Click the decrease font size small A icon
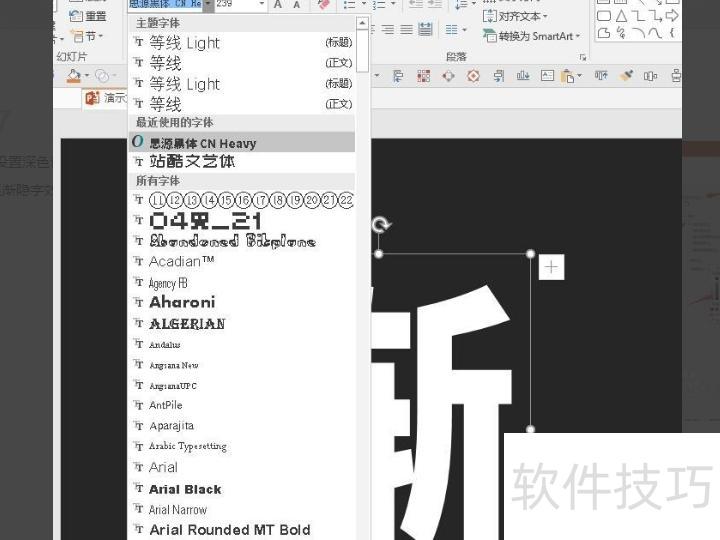Viewport: 720px width, 540px height. [x=297, y=5]
